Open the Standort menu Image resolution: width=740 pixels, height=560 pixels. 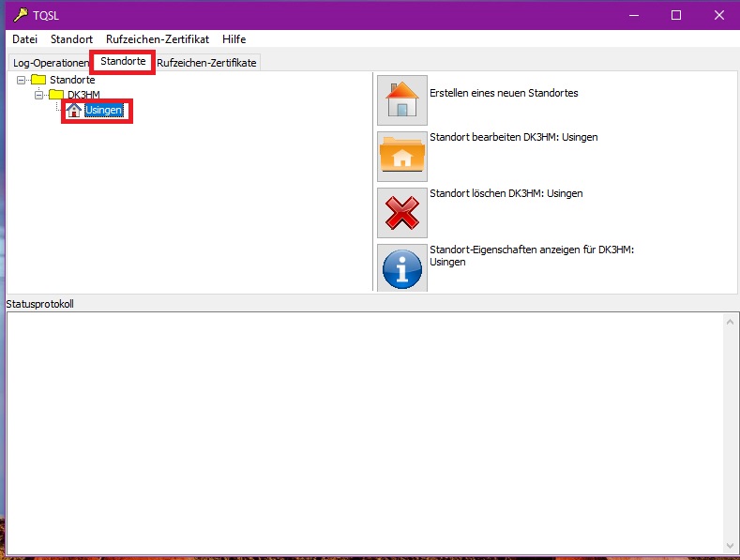(71, 39)
